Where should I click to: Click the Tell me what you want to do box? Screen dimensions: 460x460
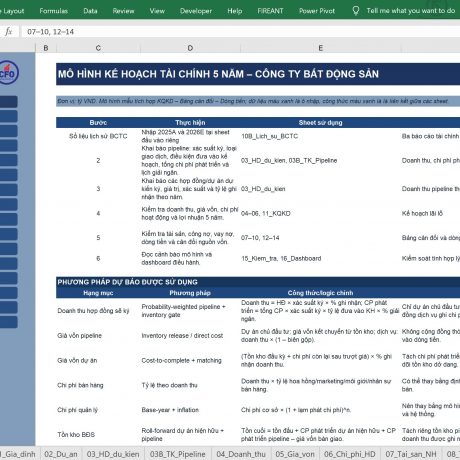click(411, 11)
